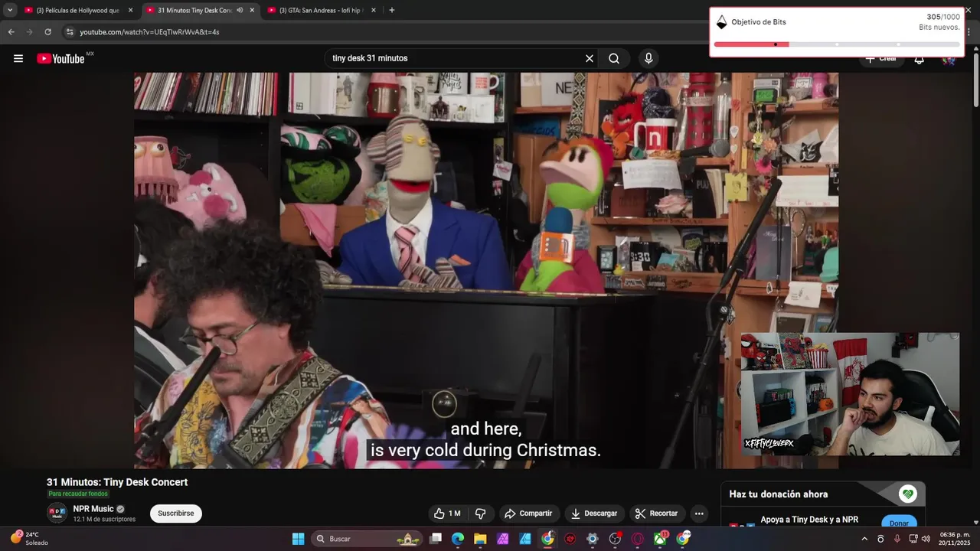Open a new browser tab
The image size is (980, 551).
[392, 10]
